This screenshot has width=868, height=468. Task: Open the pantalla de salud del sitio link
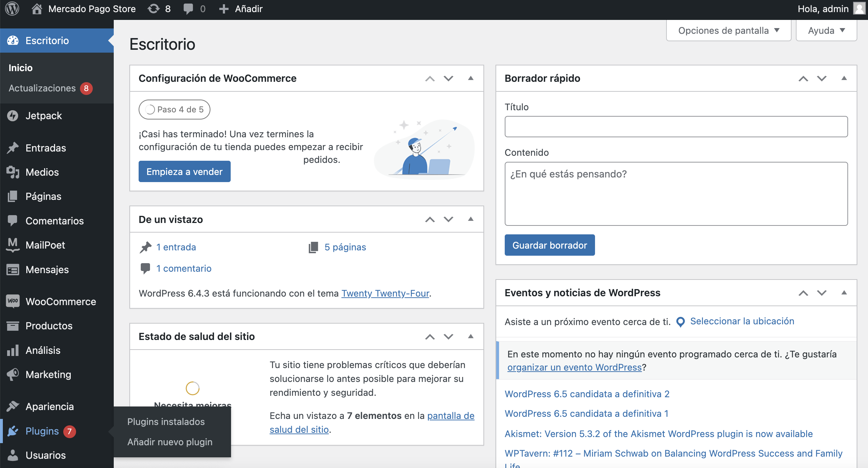[372, 422]
